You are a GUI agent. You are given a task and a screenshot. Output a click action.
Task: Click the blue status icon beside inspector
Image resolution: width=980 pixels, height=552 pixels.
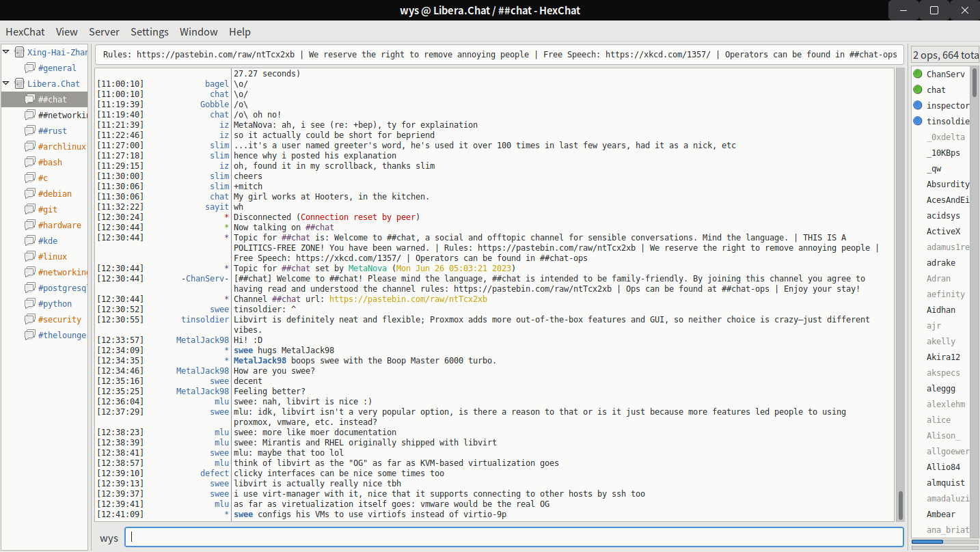[918, 105]
